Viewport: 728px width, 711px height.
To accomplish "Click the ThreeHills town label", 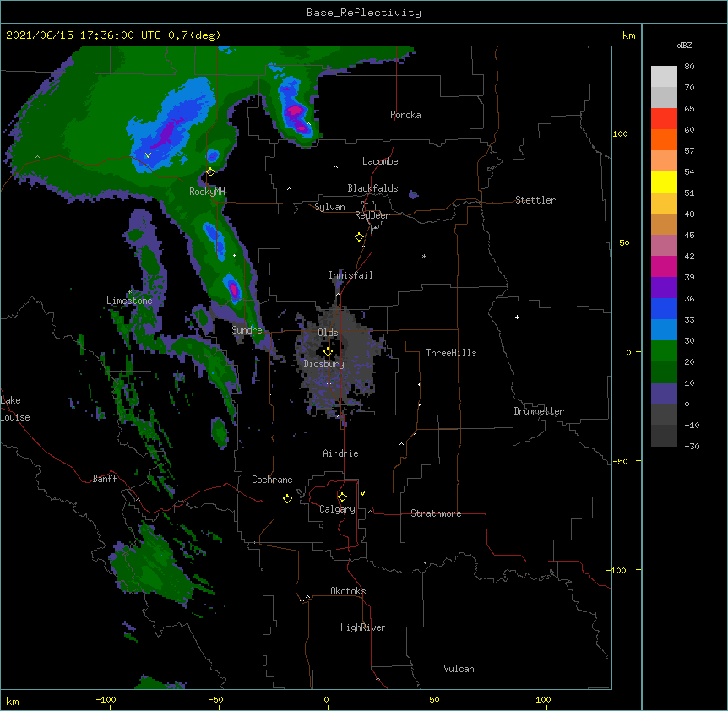I will click(x=451, y=353).
